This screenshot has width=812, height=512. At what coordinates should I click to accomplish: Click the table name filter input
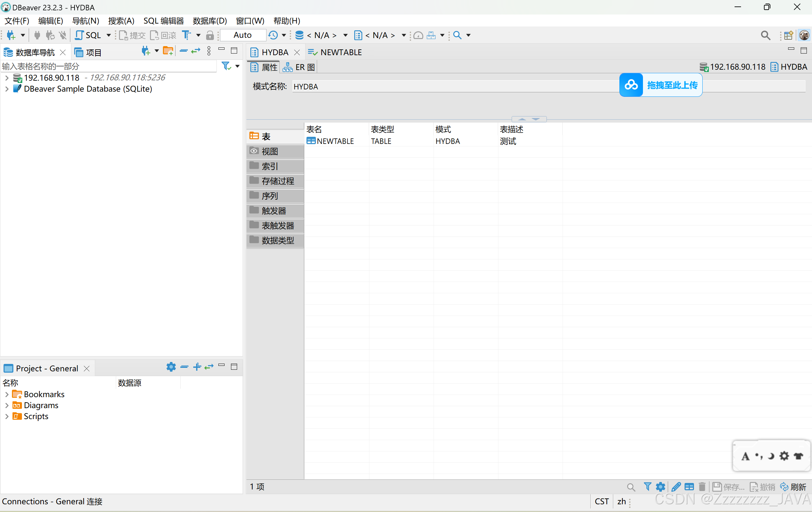(x=109, y=66)
